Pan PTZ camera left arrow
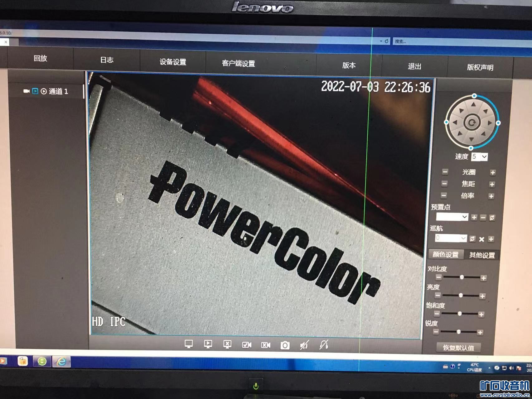The height and width of the screenshot is (399, 532). tap(455, 123)
